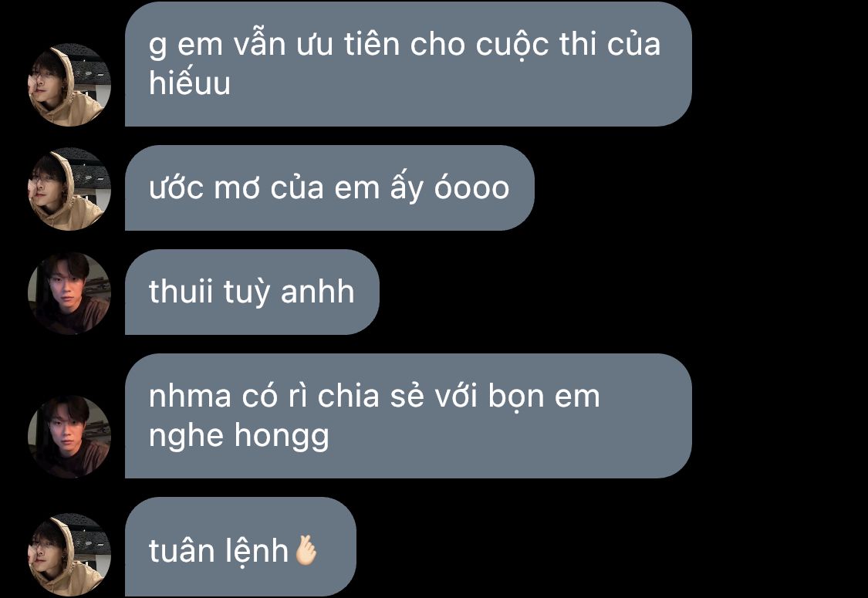Tap the 'tuân lệnh' message bubble text
The image size is (868, 598).
(x=218, y=551)
